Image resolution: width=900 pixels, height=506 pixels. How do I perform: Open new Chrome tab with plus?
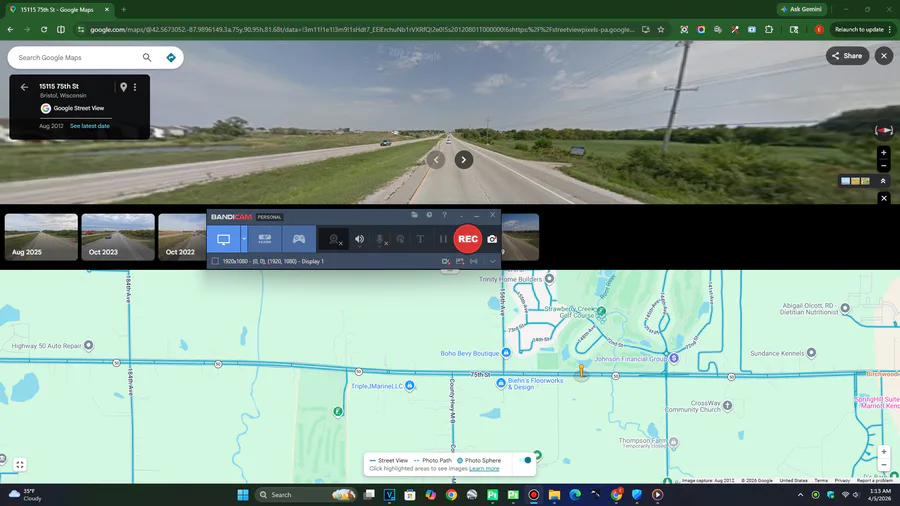coord(123,9)
